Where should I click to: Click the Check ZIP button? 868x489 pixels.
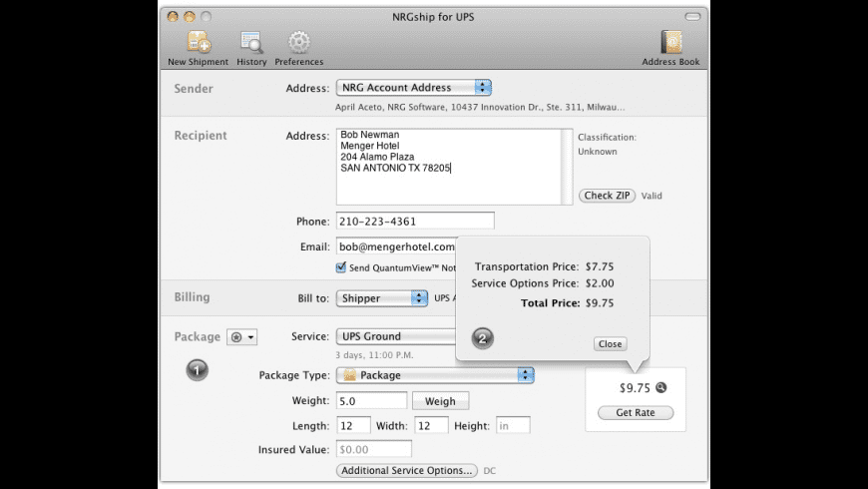pos(607,196)
